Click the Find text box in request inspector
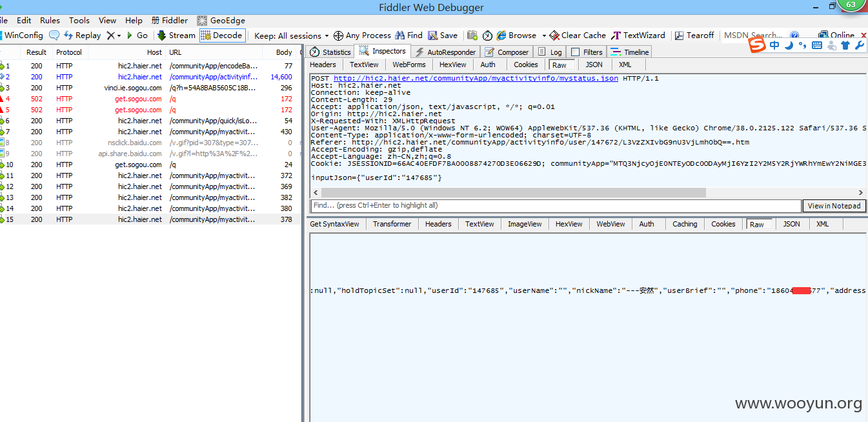The width and height of the screenshot is (868, 422). 556,206
